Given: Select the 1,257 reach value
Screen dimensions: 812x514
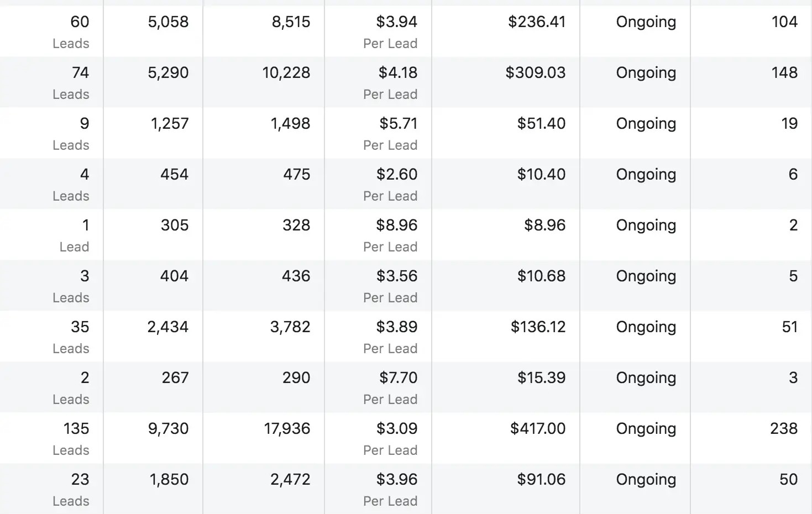Looking at the screenshot, I should 170,124.
